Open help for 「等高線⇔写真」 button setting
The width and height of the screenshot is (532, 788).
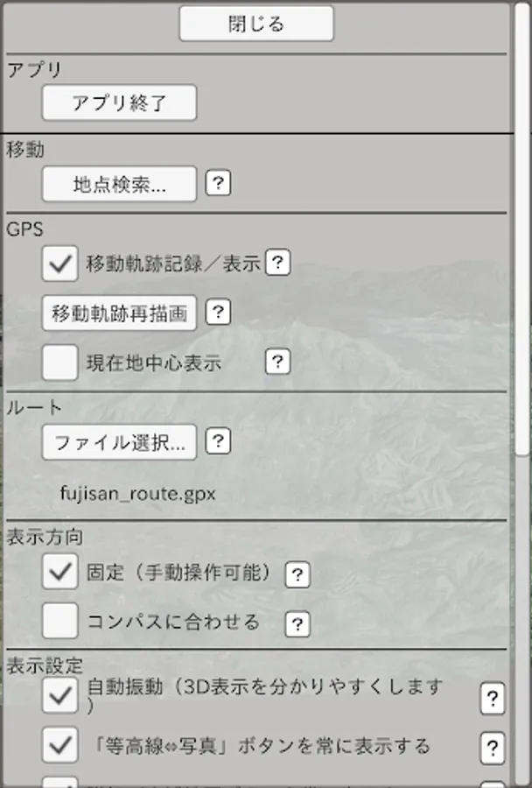point(493,747)
